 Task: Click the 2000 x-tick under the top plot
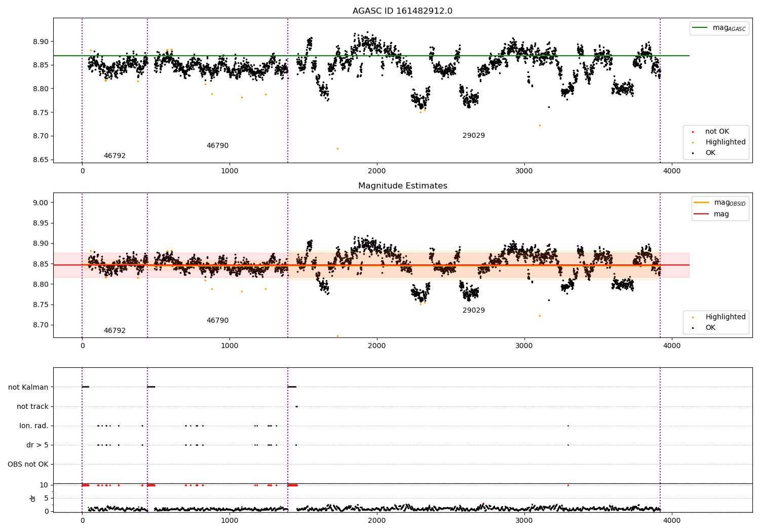[377, 171]
